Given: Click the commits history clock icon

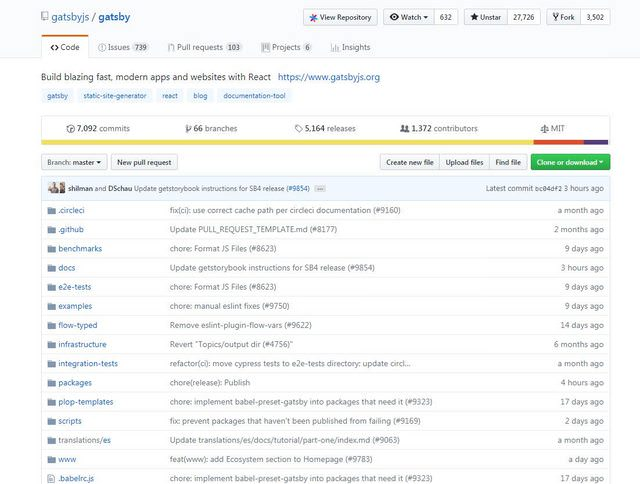Looking at the screenshot, I should pos(70,129).
